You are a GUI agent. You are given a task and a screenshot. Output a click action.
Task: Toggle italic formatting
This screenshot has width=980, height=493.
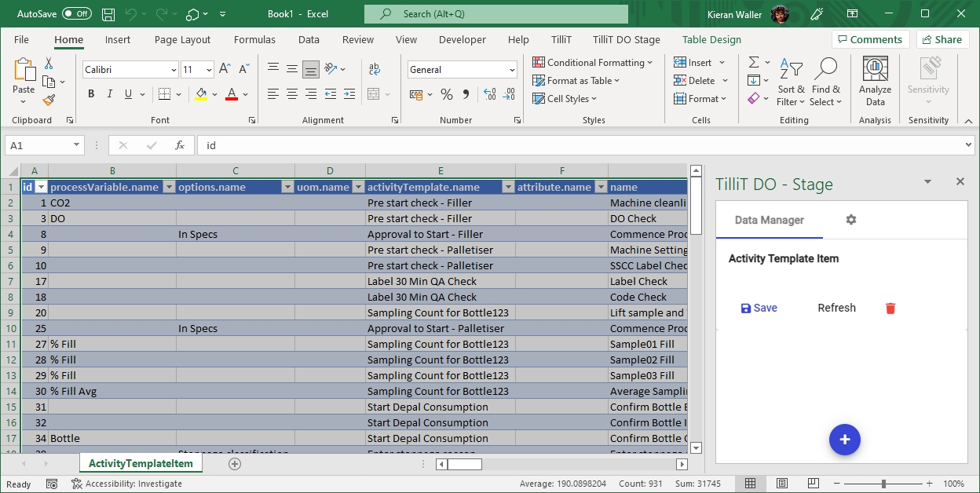click(x=110, y=95)
